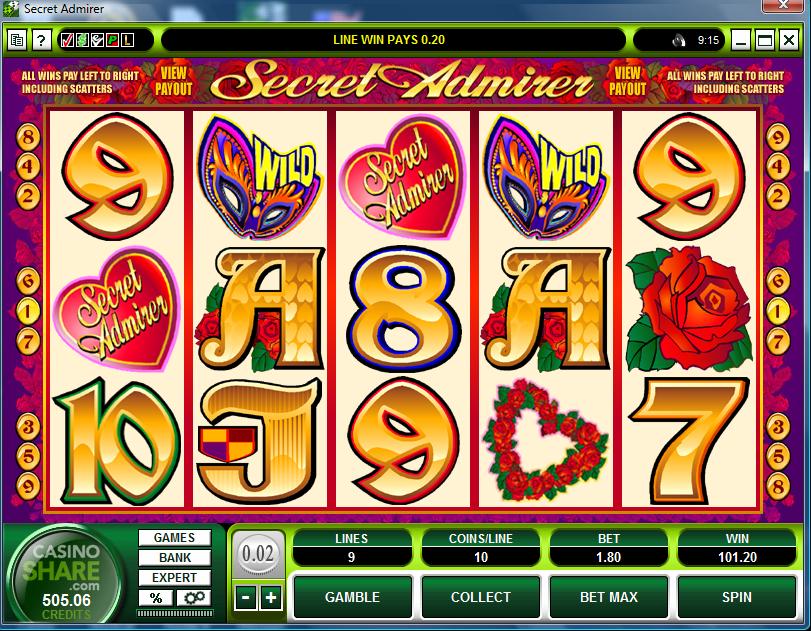Open the gear settings icon

point(194,598)
